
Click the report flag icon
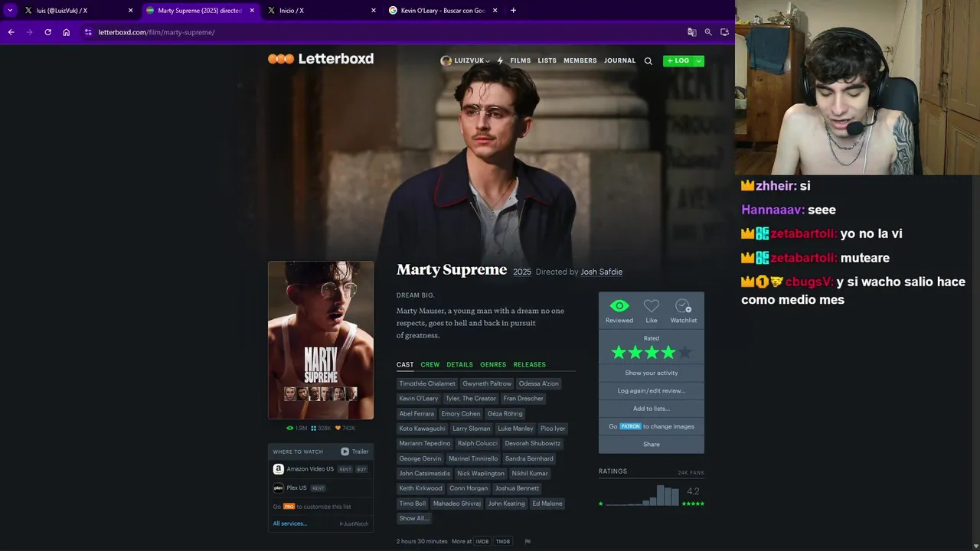528,542
